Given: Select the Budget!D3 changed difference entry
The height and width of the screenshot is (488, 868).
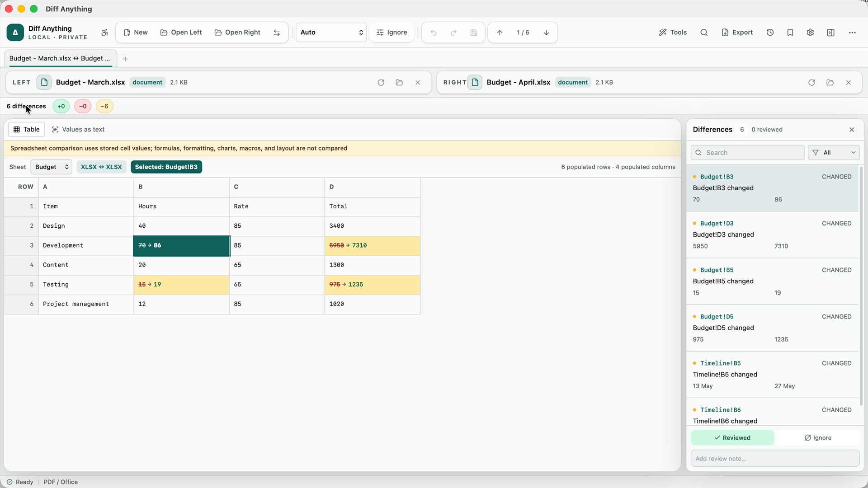Looking at the screenshot, I should tap(772, 235).
